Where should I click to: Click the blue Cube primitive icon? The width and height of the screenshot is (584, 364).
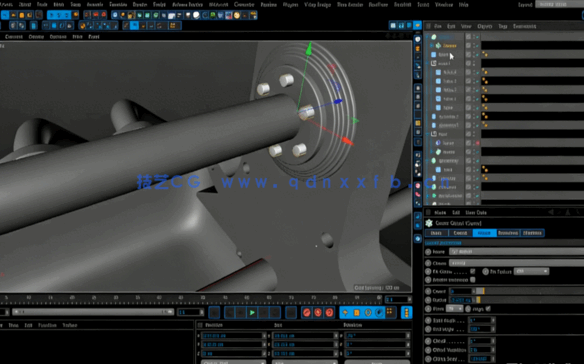coord(115,15)
